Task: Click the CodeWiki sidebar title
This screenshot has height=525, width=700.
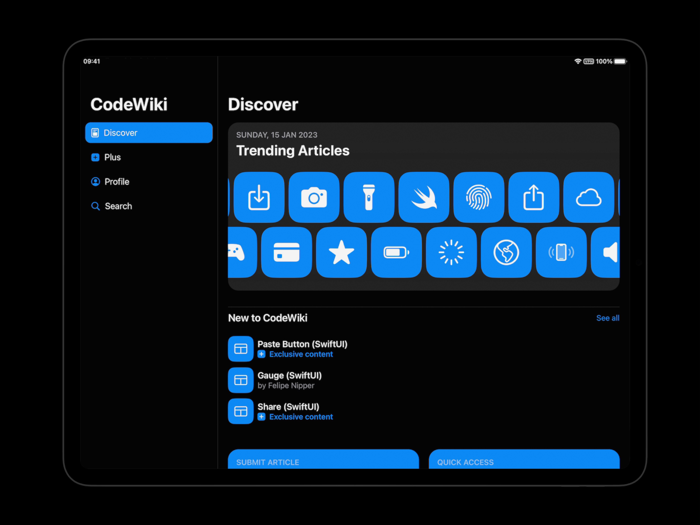Action: pos(129,104)
